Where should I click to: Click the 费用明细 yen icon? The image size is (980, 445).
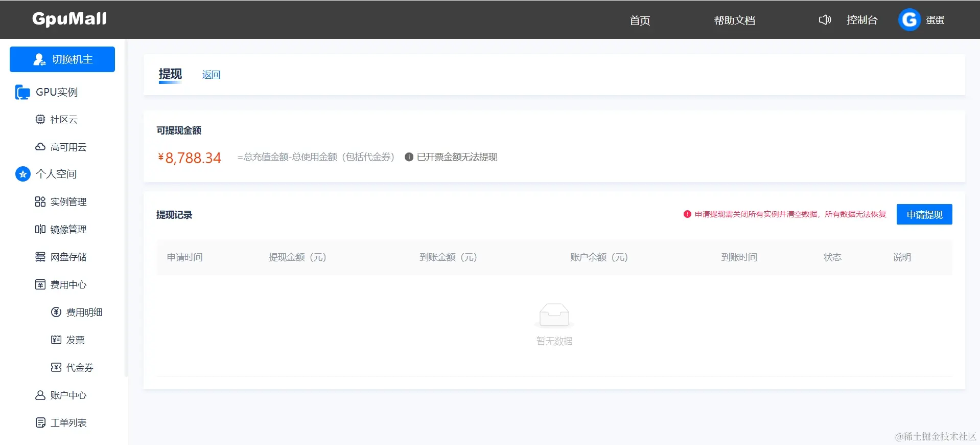56,312
